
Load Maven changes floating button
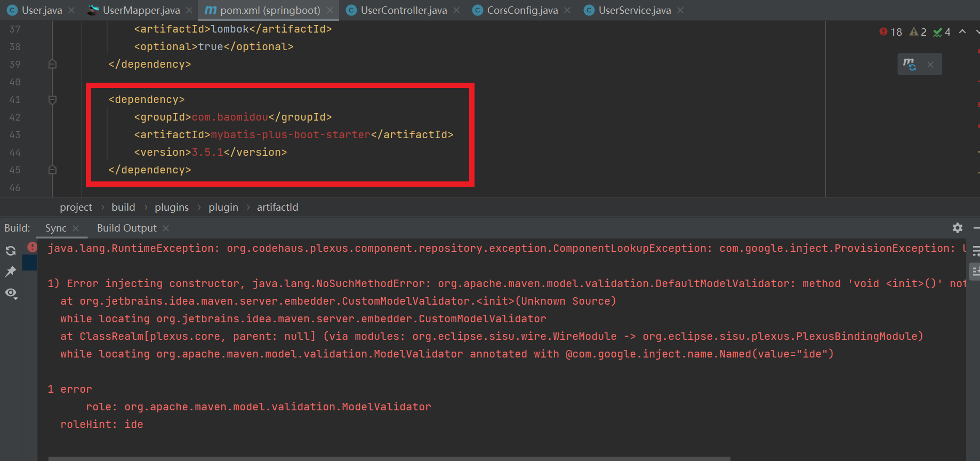910,65
